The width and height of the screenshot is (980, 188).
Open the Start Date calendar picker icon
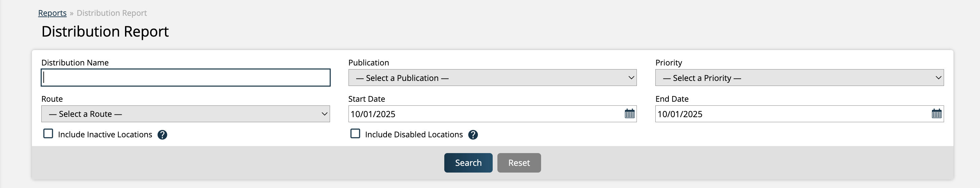click(629, 113)
